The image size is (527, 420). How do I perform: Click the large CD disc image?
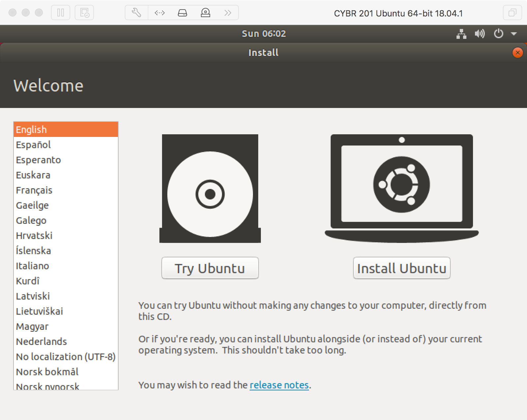210,189
